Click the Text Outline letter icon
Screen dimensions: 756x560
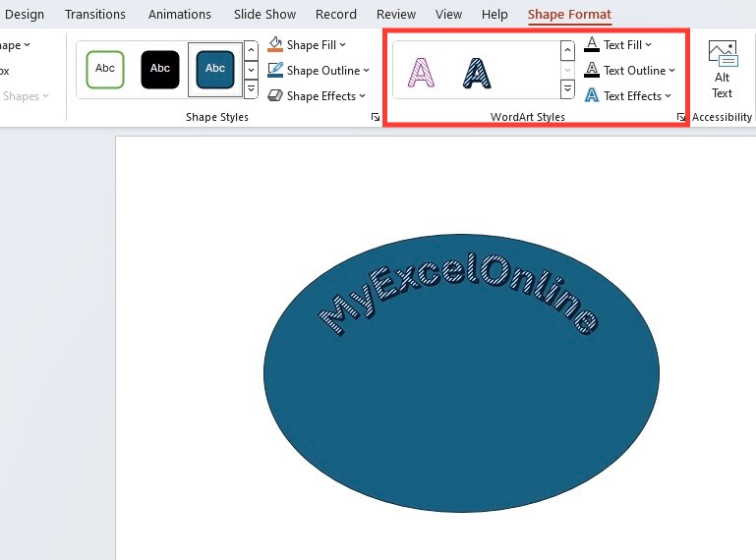tap(592, 70)
